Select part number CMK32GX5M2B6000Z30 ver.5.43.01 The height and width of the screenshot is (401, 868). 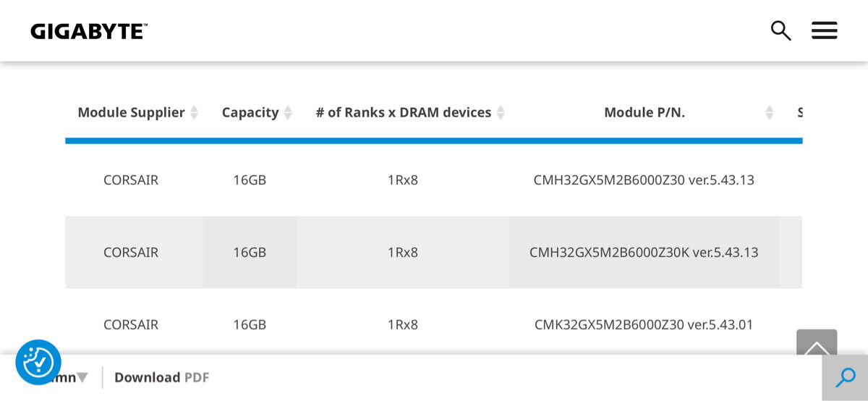coord(644,325)
